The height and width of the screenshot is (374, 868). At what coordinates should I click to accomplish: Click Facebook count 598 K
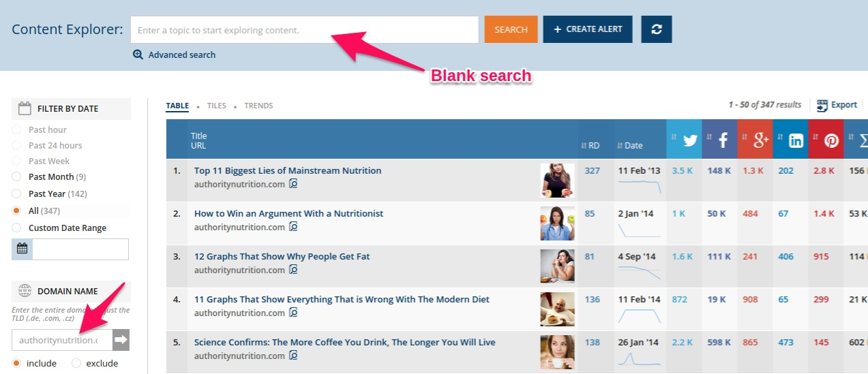[719, 343]
